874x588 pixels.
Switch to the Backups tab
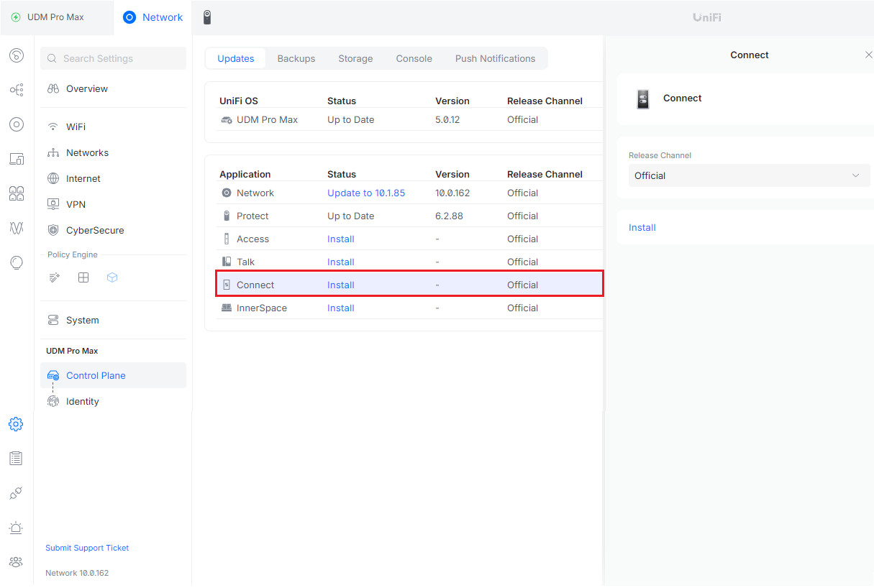296,59
